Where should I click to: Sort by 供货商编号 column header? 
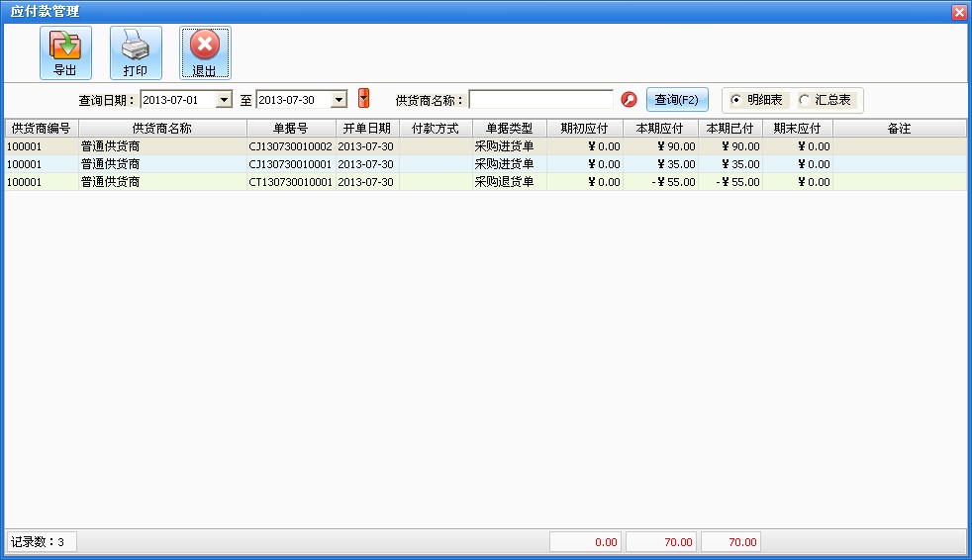click(x=41, y=129)
